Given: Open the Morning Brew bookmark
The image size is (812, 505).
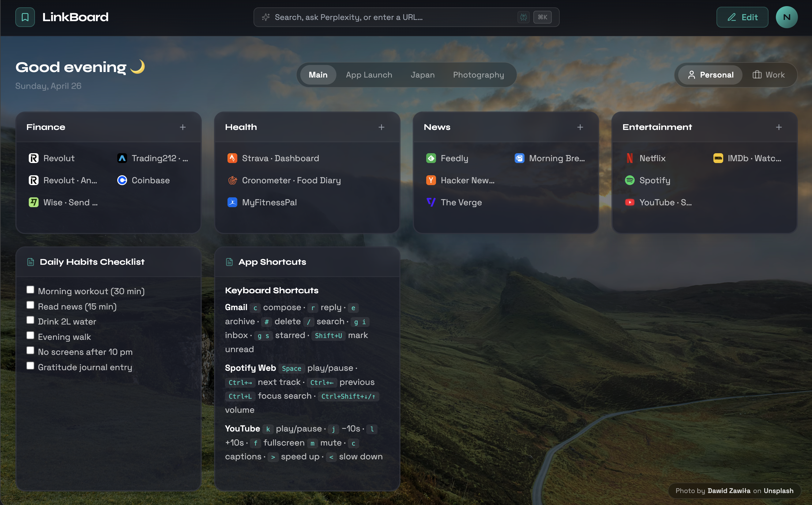Looking at the screenshot, I should coord(550,158).
